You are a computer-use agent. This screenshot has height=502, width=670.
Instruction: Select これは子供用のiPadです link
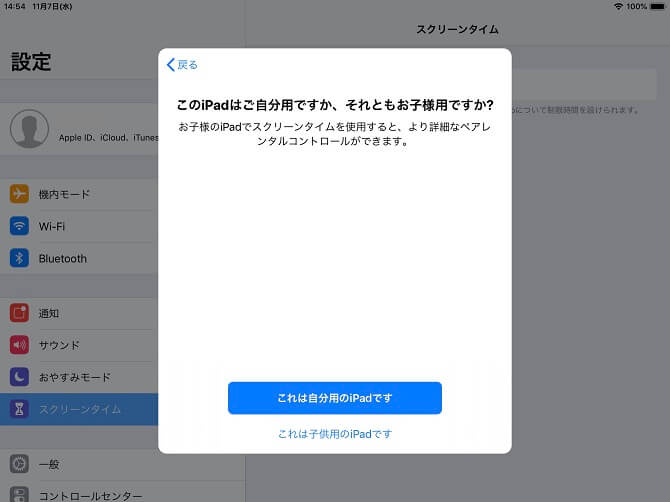pos(335,434)
